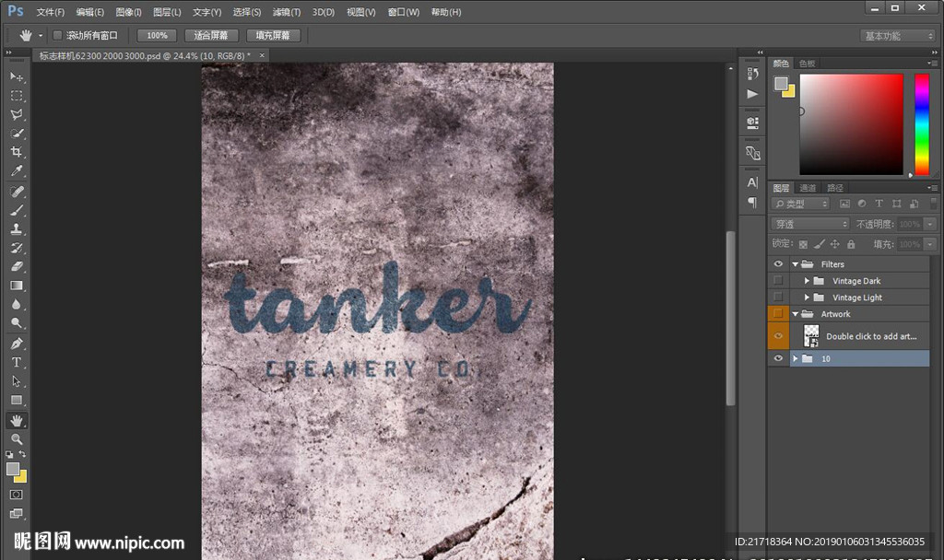944x560 pixels.
Task: Select the Zoom tool
Action: (17, 439)
